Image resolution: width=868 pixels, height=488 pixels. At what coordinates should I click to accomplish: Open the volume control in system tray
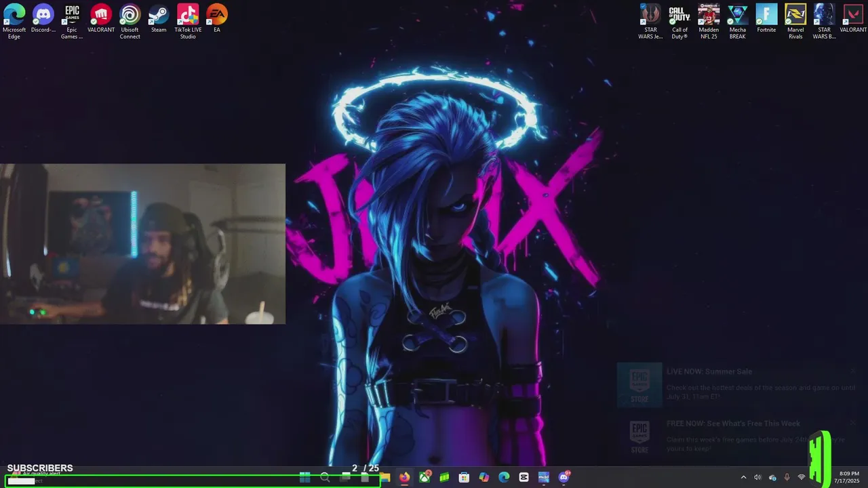(x=757, y=478)
